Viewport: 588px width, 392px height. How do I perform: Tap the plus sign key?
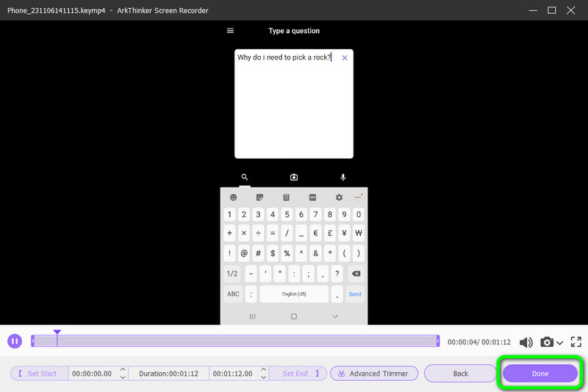click(x=229, y=233)
